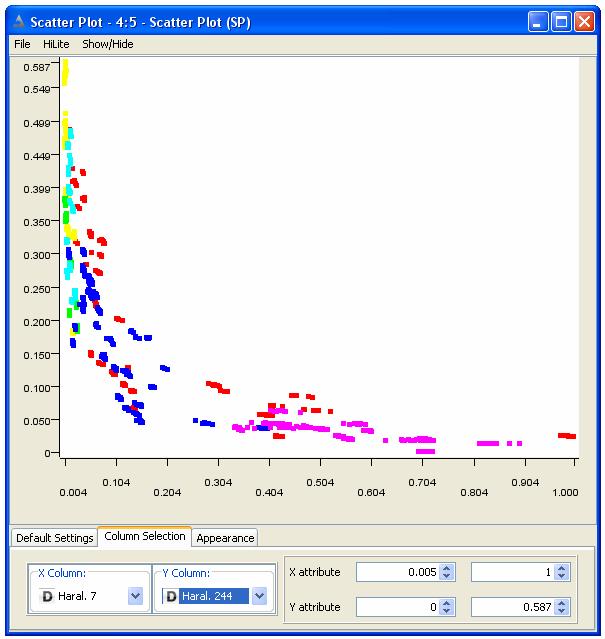The height and width of the screenshot is (639, 605).
Task: Increase the X attribute maximum value 1
Action: 562,568
